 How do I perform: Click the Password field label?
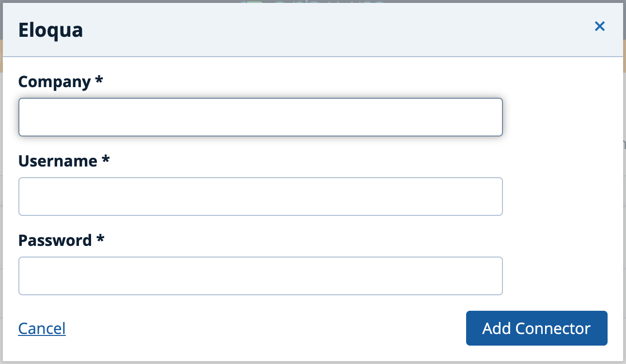(55, 240)
